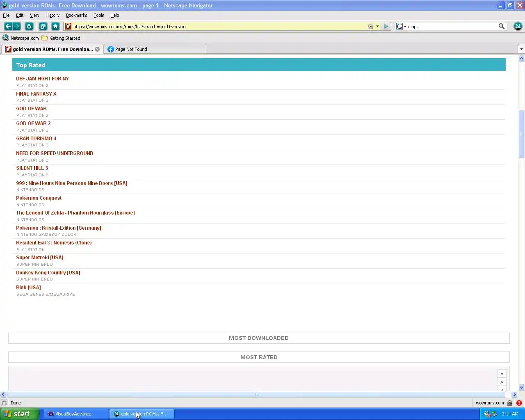
Task: Open Pokémon Kristall-Edition [Germany] link
Action: tap(59, 228)
